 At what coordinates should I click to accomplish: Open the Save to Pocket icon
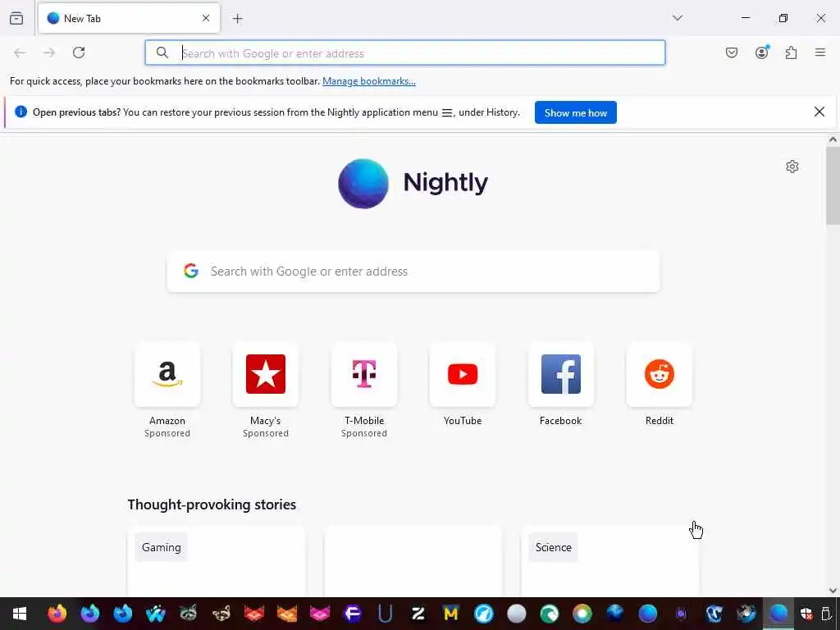pos(732,52)
